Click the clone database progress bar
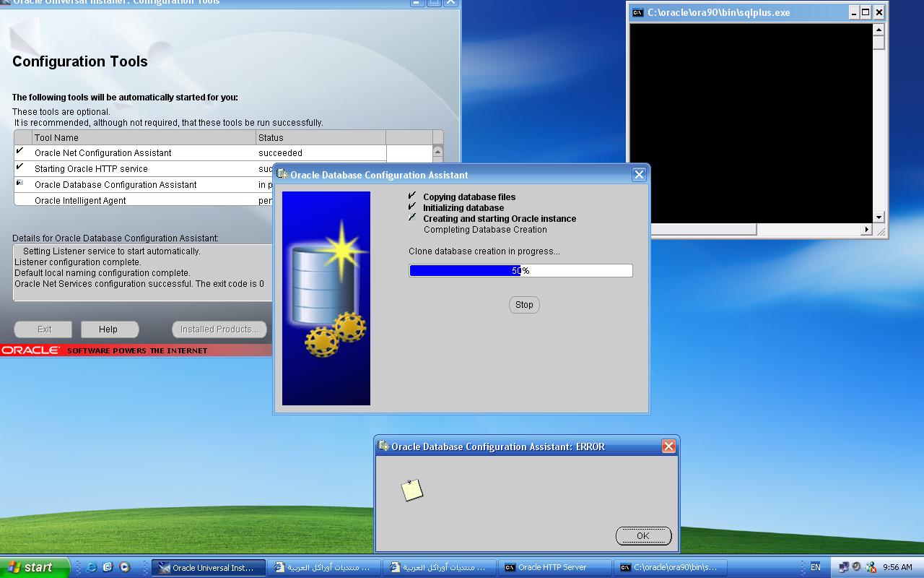The image size is (924, 578). [x=520, y=271]
